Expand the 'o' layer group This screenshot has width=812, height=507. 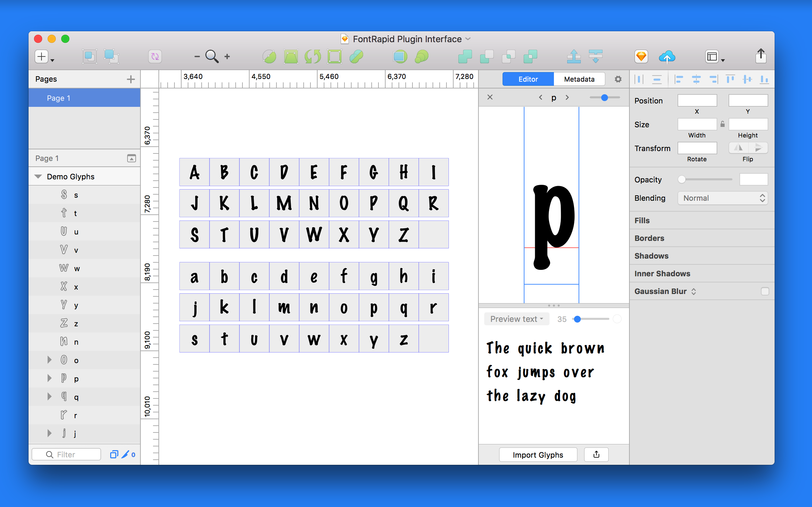point(50,360)
